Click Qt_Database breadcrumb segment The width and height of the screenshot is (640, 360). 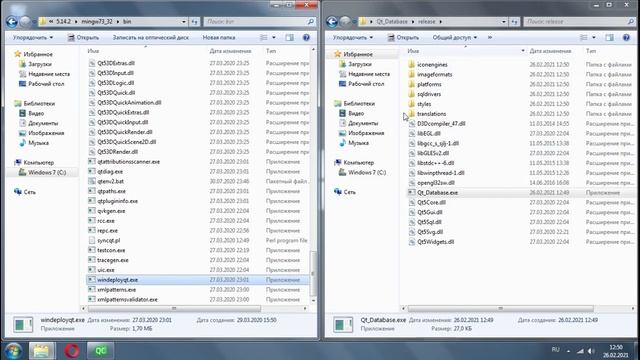pos(392,22)
